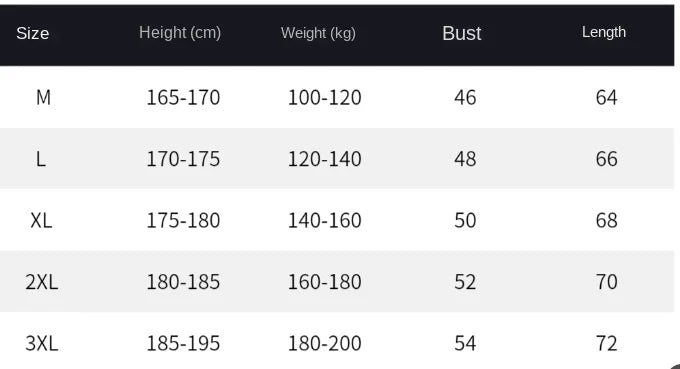Click the L size row label

click(x=40, y=159)
